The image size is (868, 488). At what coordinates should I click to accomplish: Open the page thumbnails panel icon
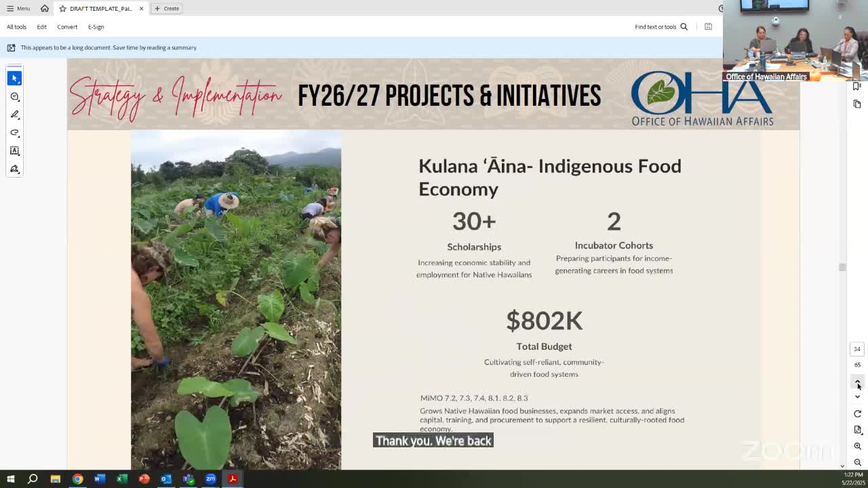pyautogui.click(x=857, y=104)
